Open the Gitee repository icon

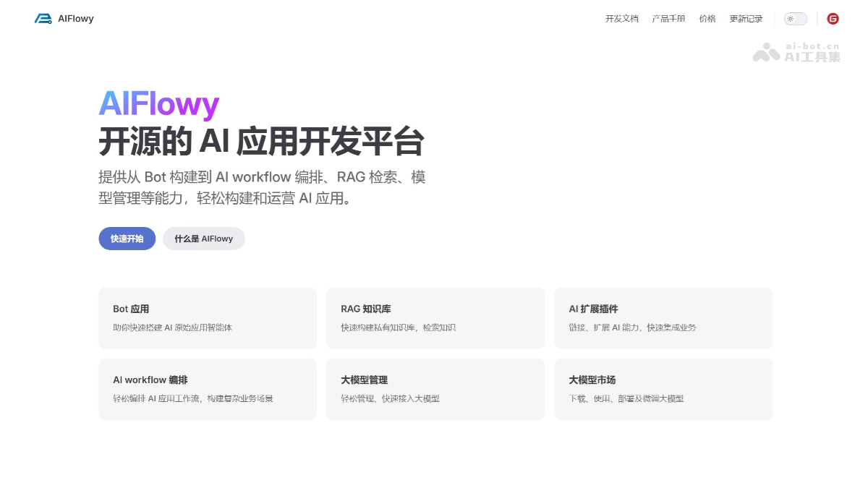[x=833, y=19]
